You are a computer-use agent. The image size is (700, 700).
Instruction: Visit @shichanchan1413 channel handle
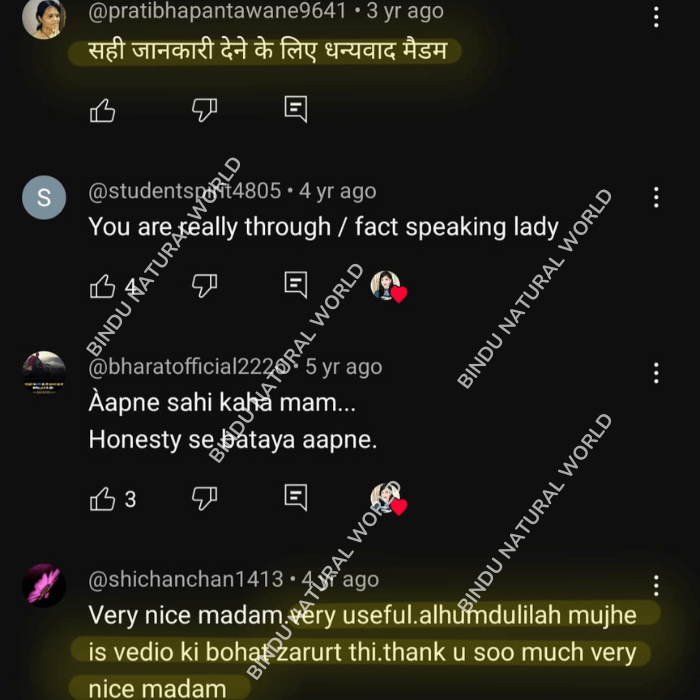coord(186,579)
